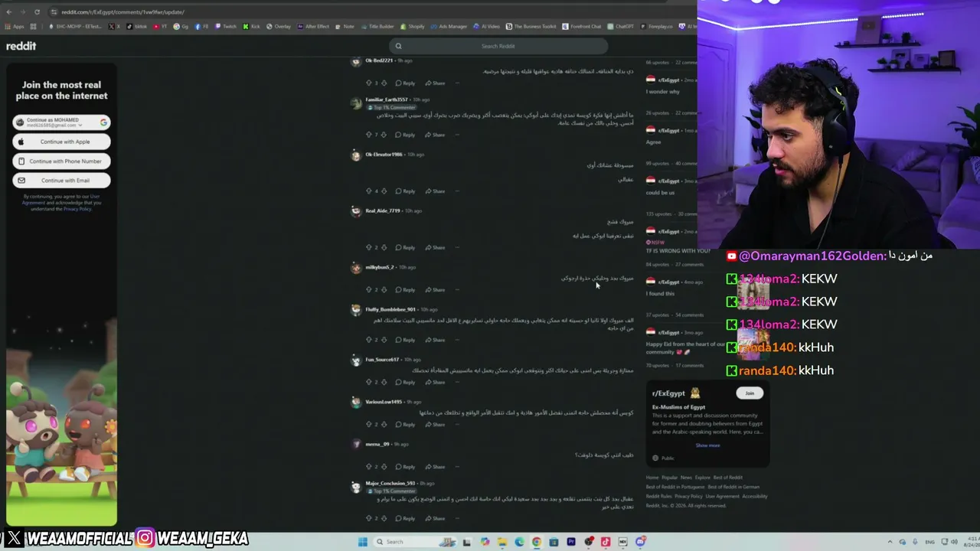
Task: Open the Apps bookmarks shortcut
Action: point(15,27)
